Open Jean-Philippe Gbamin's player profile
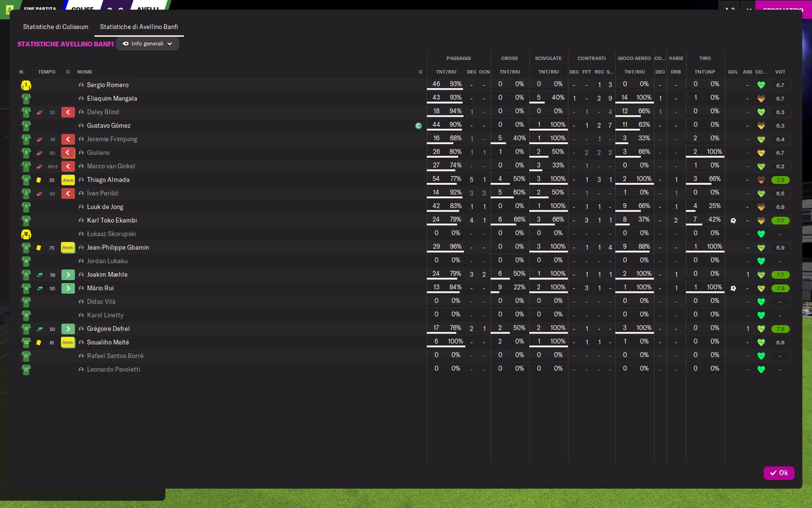 118,248
